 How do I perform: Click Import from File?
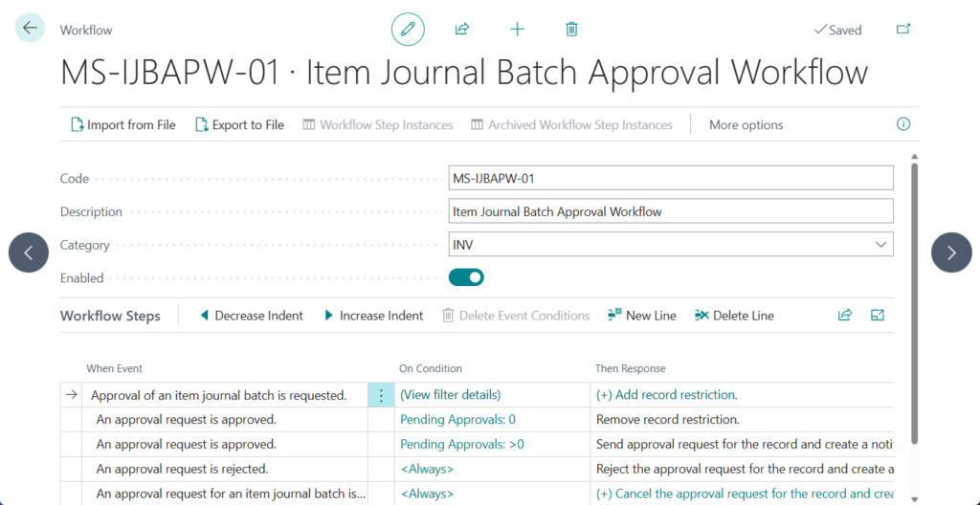click(123, 124)
